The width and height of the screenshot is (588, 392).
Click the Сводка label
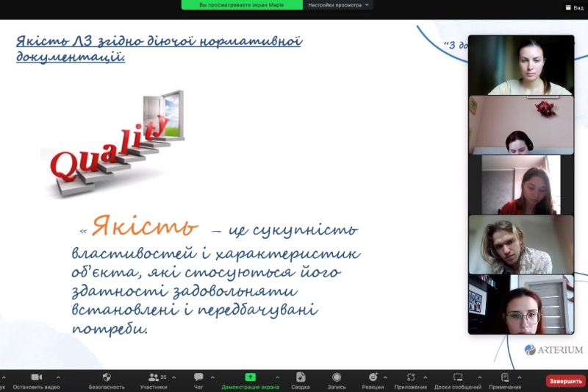(x=301, y=387)
